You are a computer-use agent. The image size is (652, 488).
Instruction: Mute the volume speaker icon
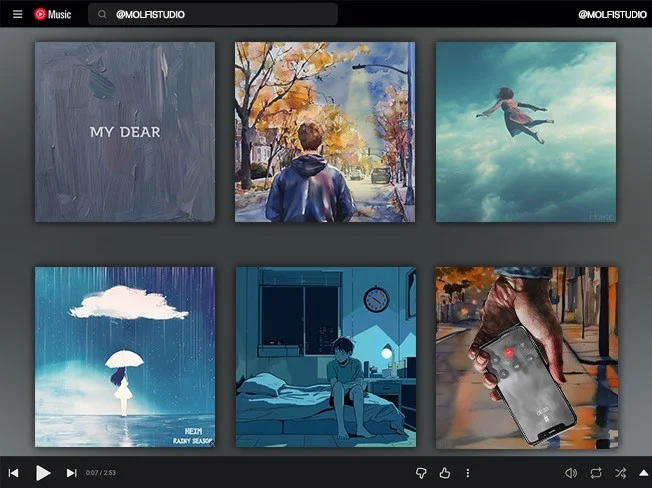[571, 473]
